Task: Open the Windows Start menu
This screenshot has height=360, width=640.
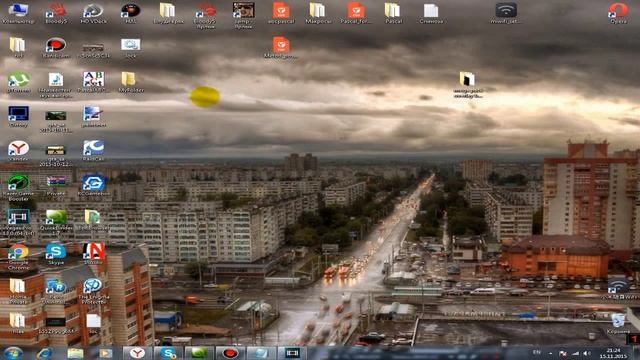Action: pyautogui.click(x=13, y=353)
